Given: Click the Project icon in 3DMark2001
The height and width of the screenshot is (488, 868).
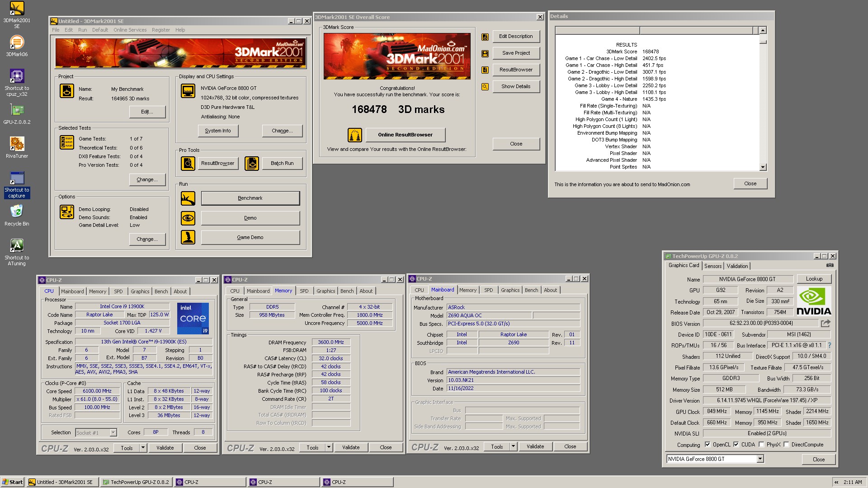Looking at the screenshot, I should pos(67,91).
